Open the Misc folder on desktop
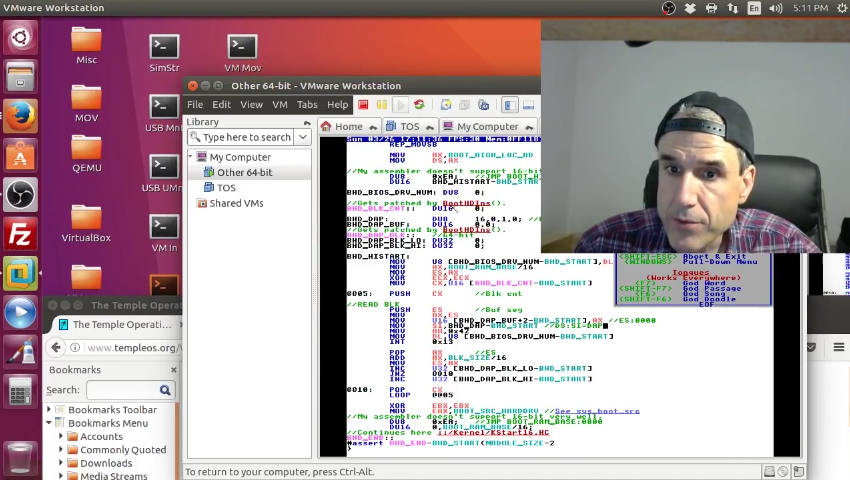Image resolution: width=850 pixels, height=480 pixels. 86,46
